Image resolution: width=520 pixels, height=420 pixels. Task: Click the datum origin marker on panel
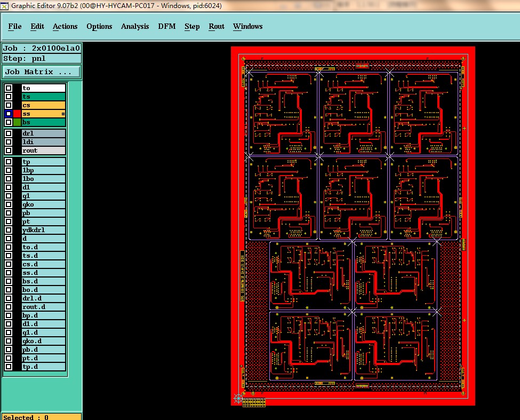click(x=238, y=399)
